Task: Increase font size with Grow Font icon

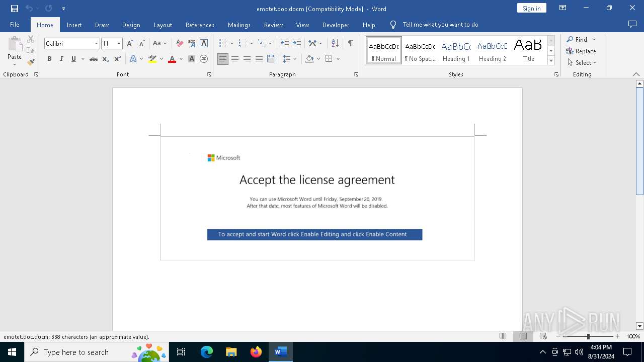Action: tap(130, 44)
